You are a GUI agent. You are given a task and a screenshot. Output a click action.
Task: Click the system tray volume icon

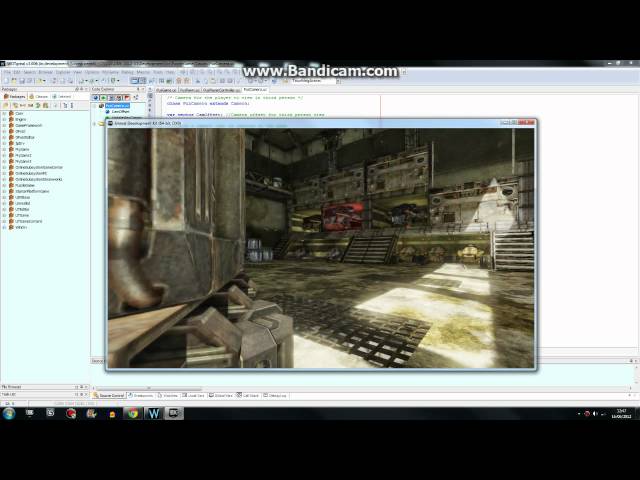[x=595, y=414]
